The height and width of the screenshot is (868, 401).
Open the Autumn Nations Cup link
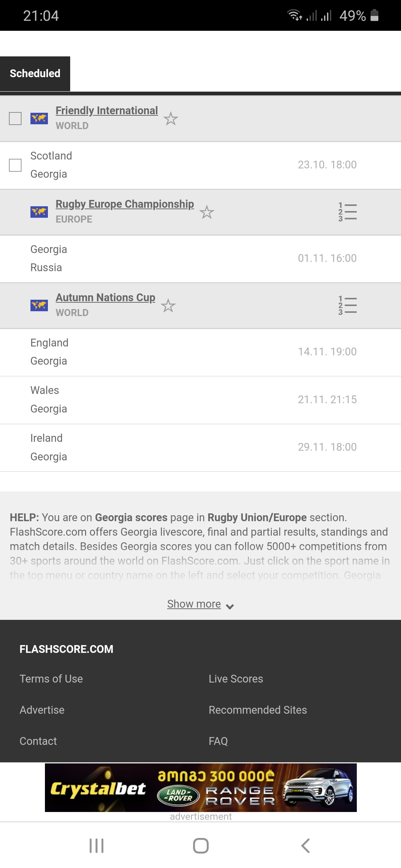point(105,297)
